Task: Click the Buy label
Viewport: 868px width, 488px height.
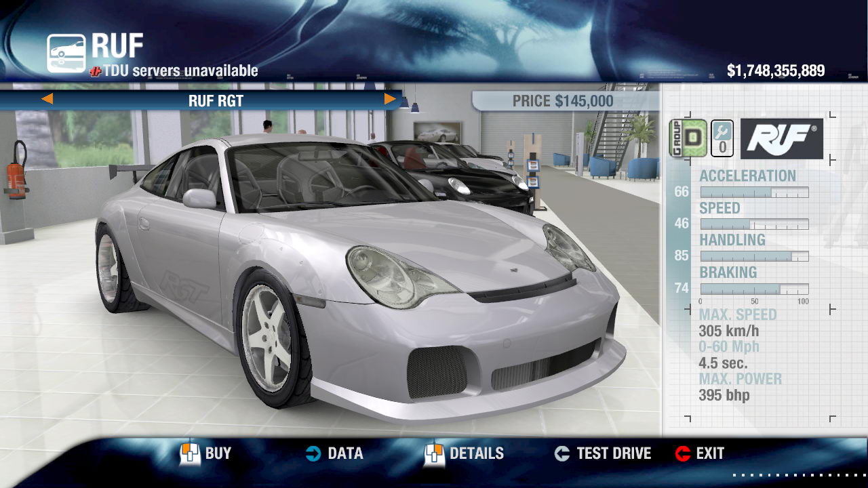Action: (218, 453)
